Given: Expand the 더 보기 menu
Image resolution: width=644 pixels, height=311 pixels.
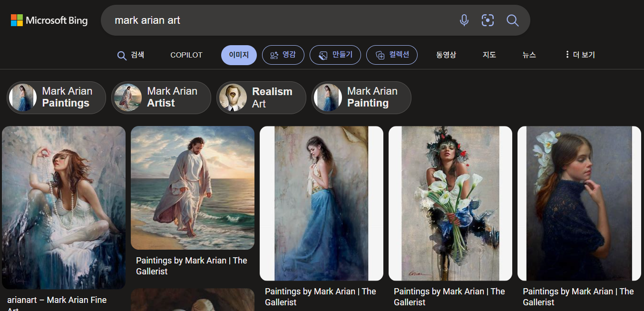Looking at the screenshot, I should [x=580, y=55].
